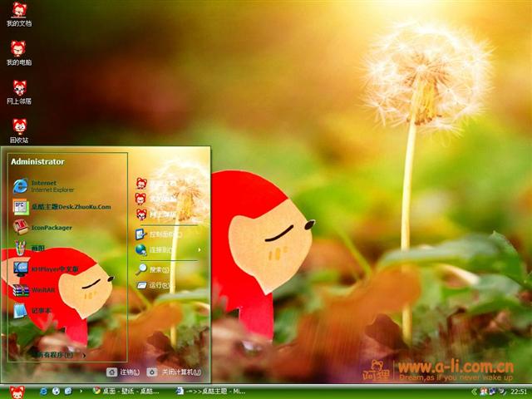This screenshot has height=399, width=532.
Task: Open 网上邻居 desktop icon
Action: 19,92
